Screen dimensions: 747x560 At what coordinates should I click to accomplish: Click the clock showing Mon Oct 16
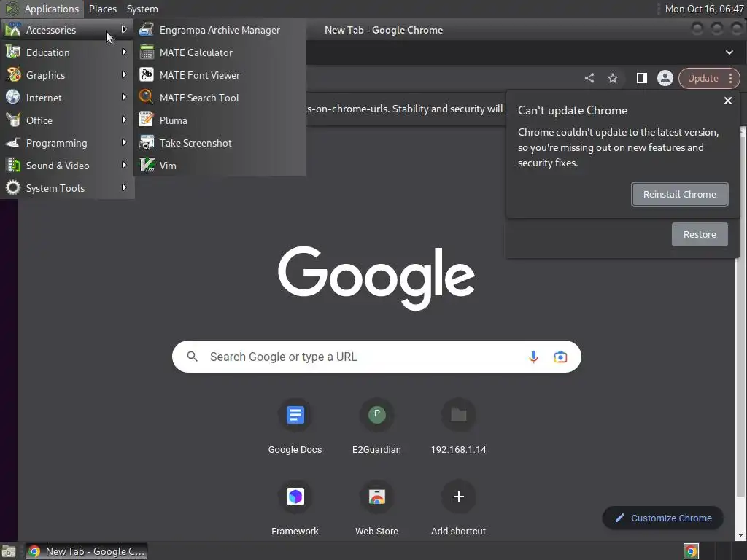[x=704, y=9]
